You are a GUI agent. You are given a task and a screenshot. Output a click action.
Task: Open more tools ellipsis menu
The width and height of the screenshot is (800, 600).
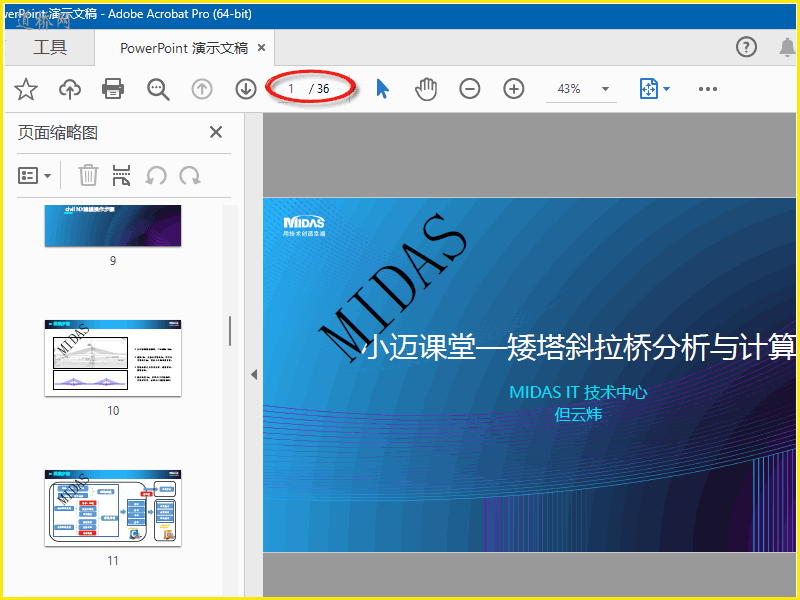click(x=708, y=89)
